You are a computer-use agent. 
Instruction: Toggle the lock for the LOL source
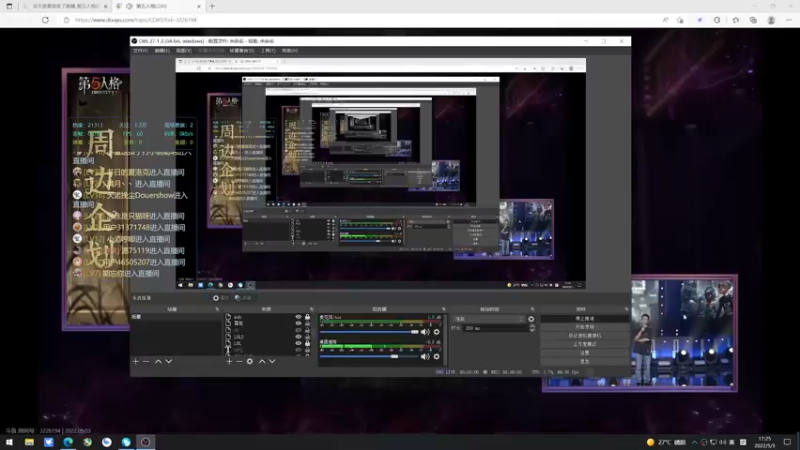pyautogui.click(x=307, y=343)
